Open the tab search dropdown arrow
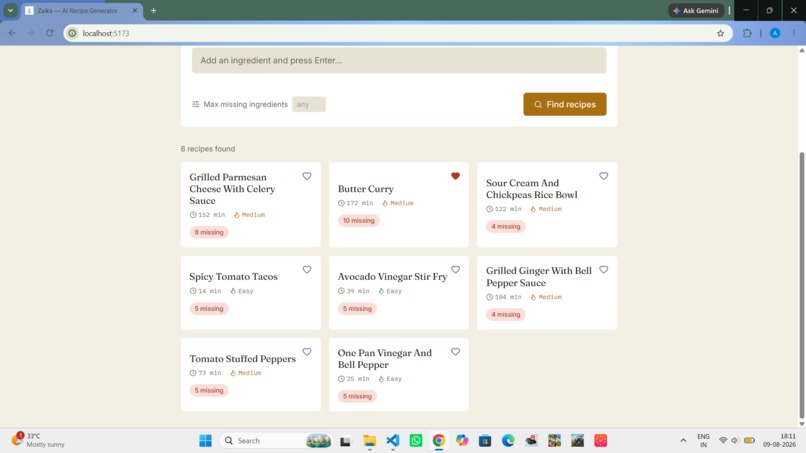This screenshot has width=806, height=453. (x=10, y=10)
